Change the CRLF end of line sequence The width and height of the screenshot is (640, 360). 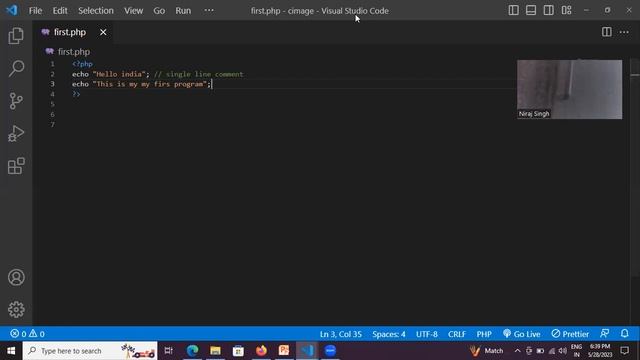[457, 334]
